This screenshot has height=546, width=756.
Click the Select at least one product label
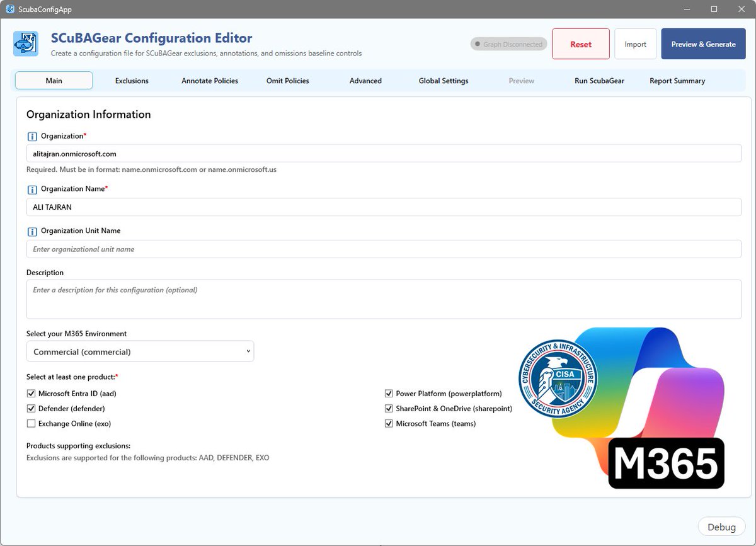coord(72,377)
